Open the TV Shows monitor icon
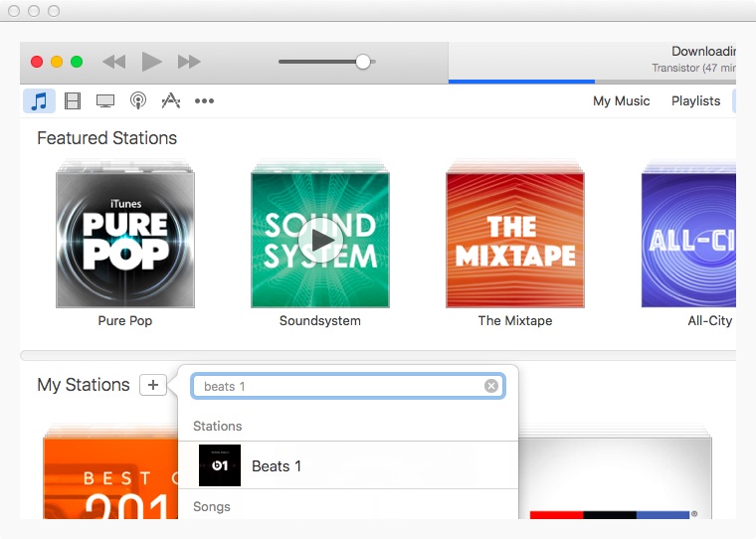This screenshot has width=756, height=539. point(105,100)
